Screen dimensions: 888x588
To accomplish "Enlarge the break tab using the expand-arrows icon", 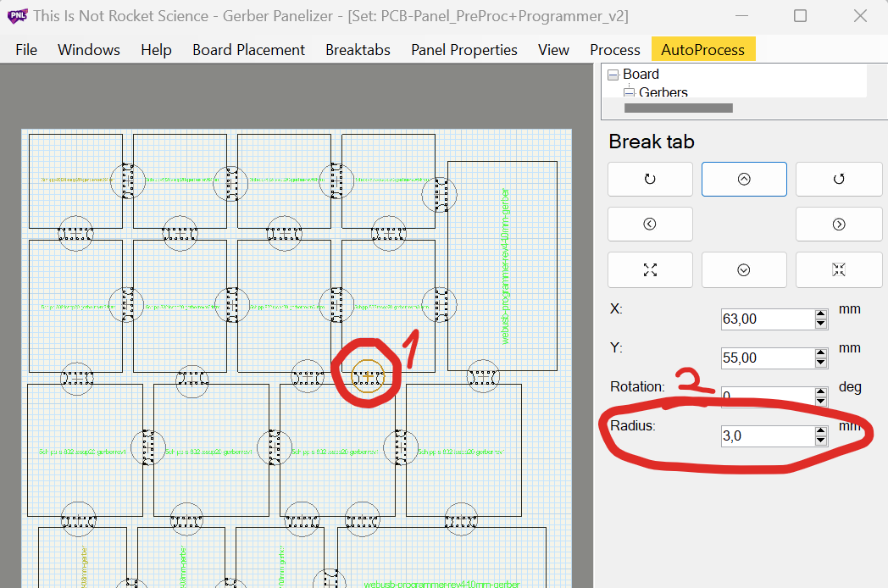I will 650,269.
